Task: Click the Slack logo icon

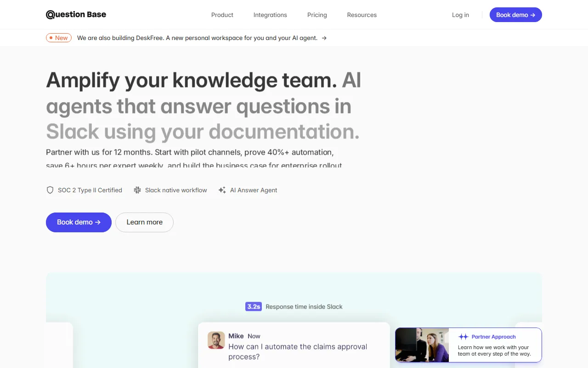Action: pos(137,190)
